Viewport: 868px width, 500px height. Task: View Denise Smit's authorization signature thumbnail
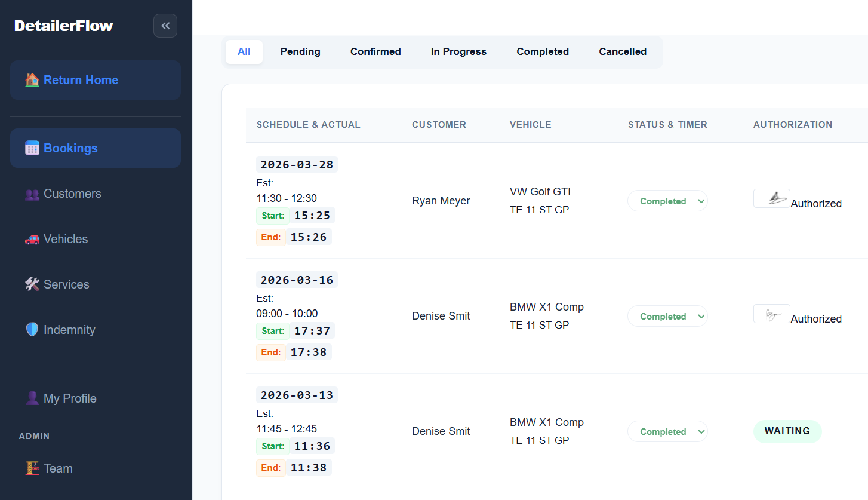pos(772,314)
